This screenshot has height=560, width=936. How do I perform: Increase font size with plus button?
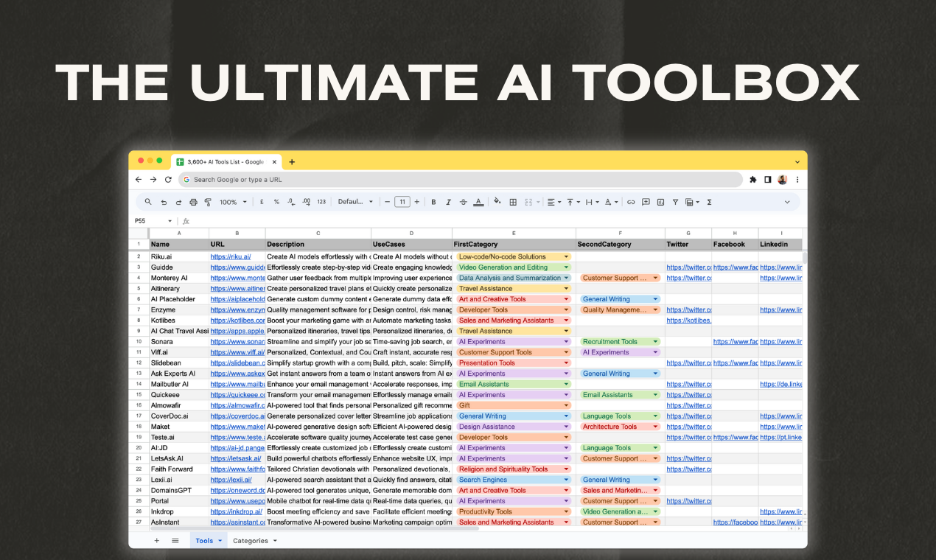coord(417,202)
